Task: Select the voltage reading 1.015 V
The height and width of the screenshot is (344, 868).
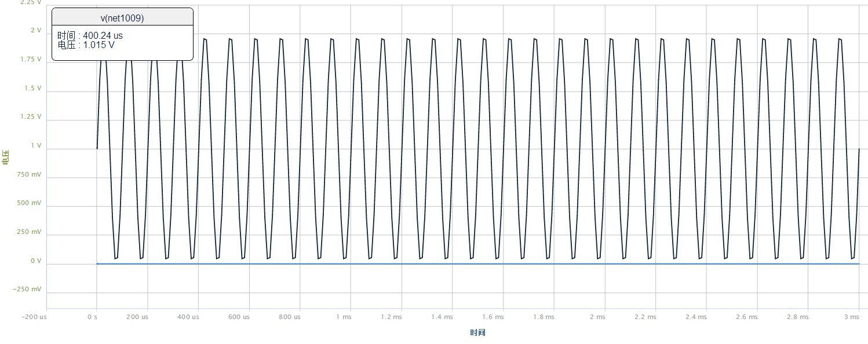Action: [x=99, y=45]
